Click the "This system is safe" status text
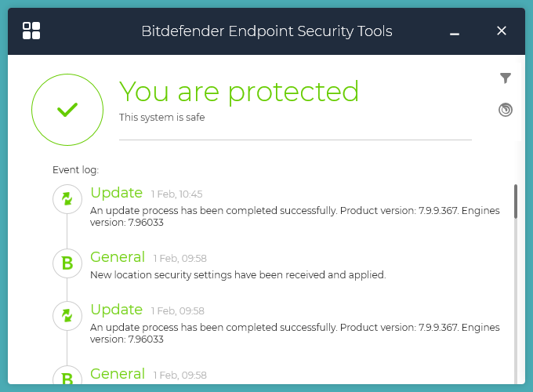Viewport: 533px width, 392px height. [x=161, y=118]
